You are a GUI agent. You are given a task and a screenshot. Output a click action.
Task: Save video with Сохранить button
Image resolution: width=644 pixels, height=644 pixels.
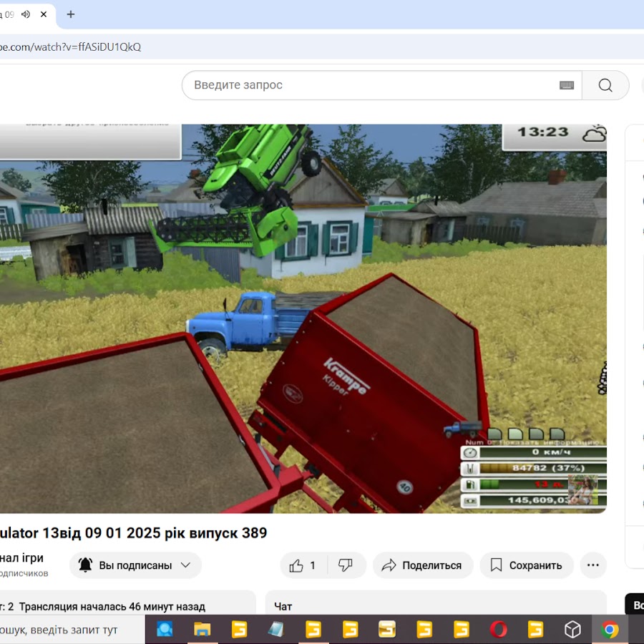pyautogui.click(x=527, y=565)
